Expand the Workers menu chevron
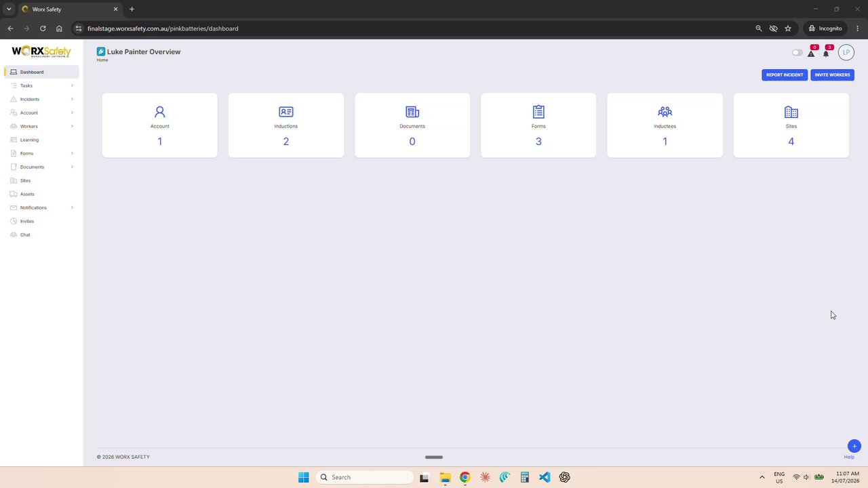This screenshot has height=488, width=868. pyautogui.click(x=72, y=126)
